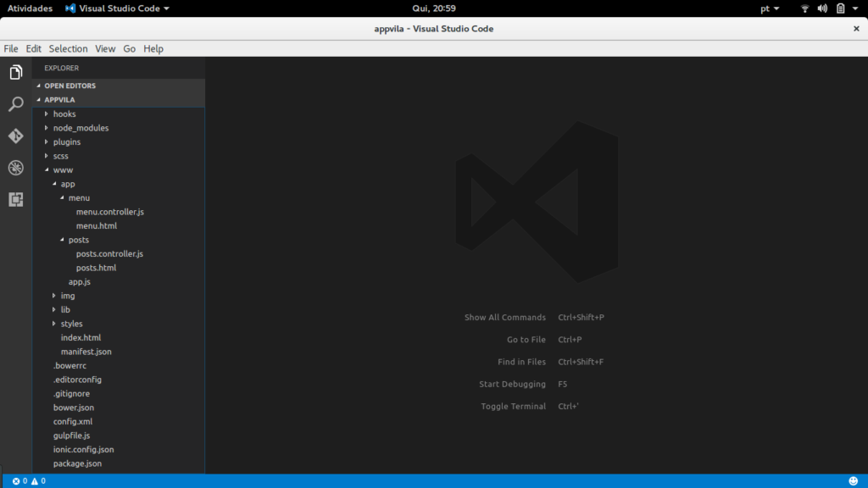Open the Search view icon
Viewport: 868px width, 488px height.
(15, 104)
